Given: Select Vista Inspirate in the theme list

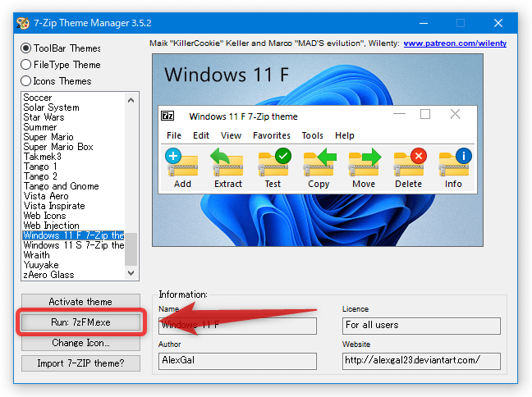Looking at the screenshot, I should pos(73,206).
